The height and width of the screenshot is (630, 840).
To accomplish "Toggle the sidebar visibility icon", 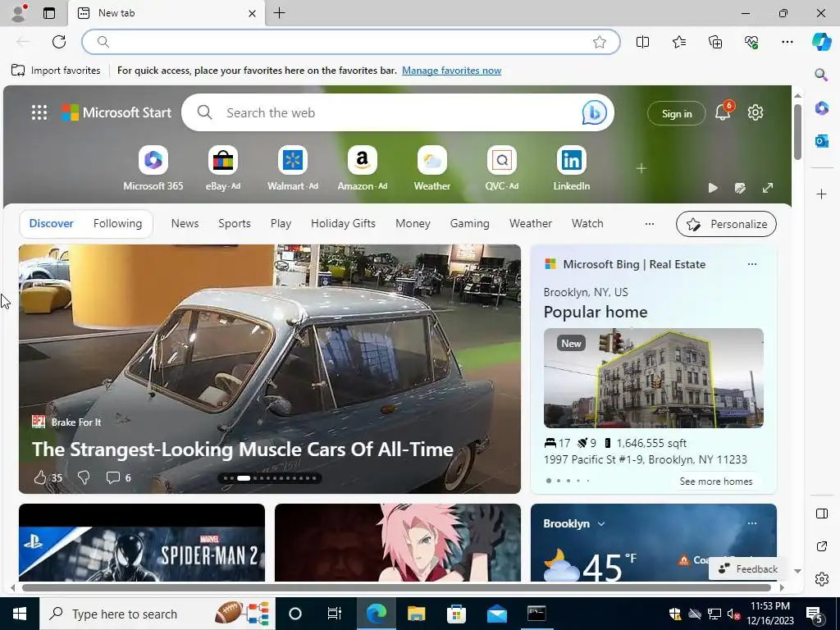I will (x=822, y=514).
